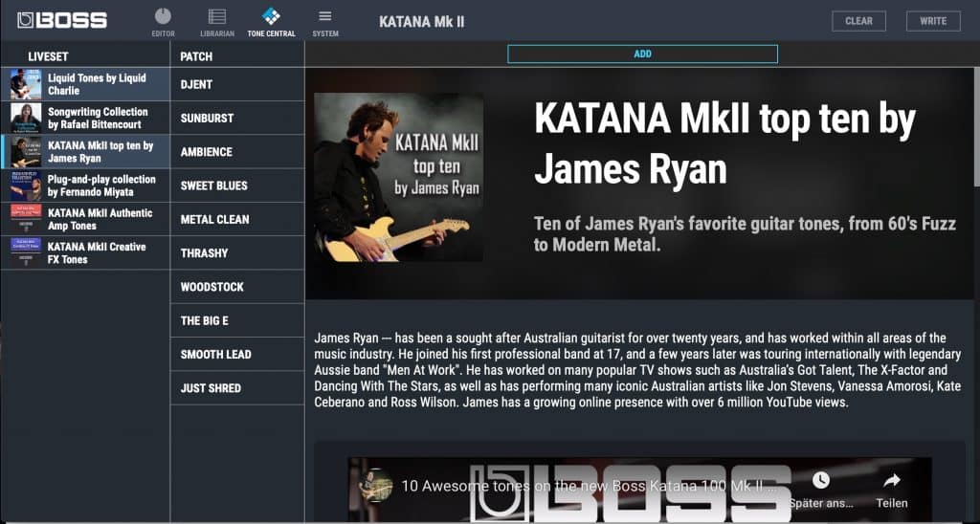The width and height of the screenshot is (980, 524).
Task: Click the video title '10 Awesome tones'
Action: tap(588, 486)
